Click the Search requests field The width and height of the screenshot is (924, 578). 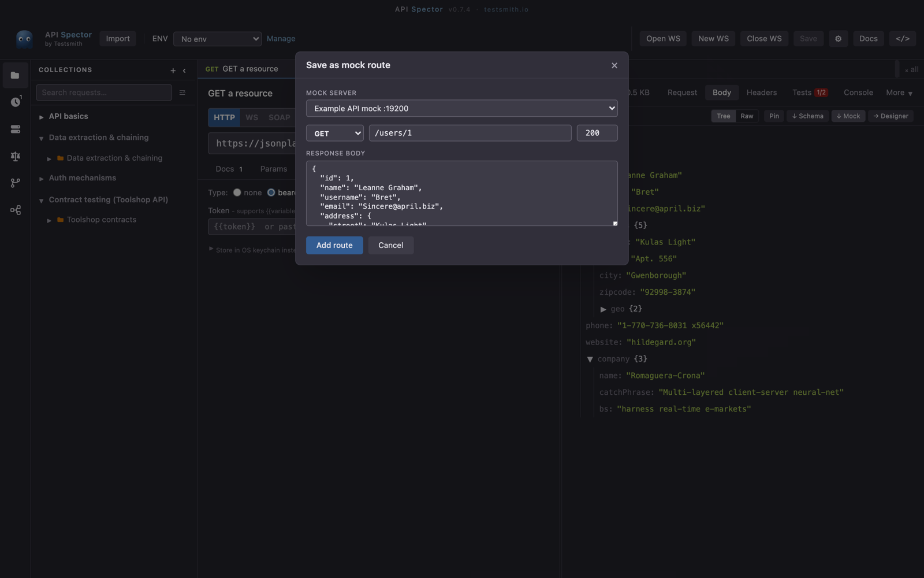coord(104,92)
